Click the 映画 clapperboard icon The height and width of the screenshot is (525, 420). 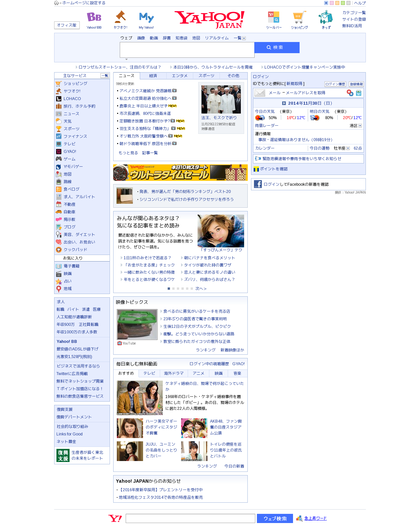point(59,274)
